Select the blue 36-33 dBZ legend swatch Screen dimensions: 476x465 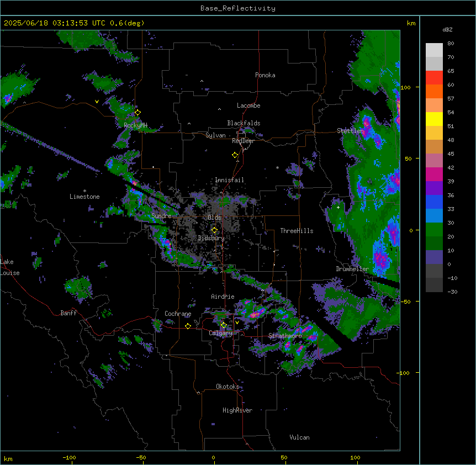(x=434, y=202)
